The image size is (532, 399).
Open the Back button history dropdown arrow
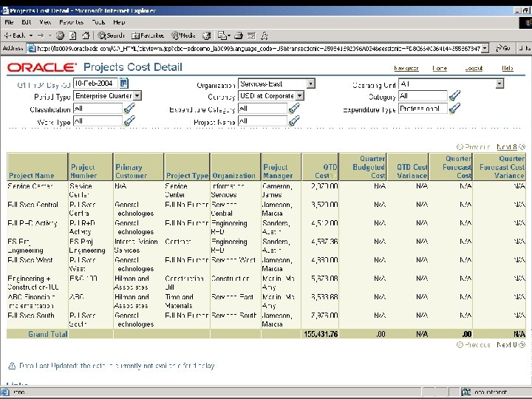31,35
